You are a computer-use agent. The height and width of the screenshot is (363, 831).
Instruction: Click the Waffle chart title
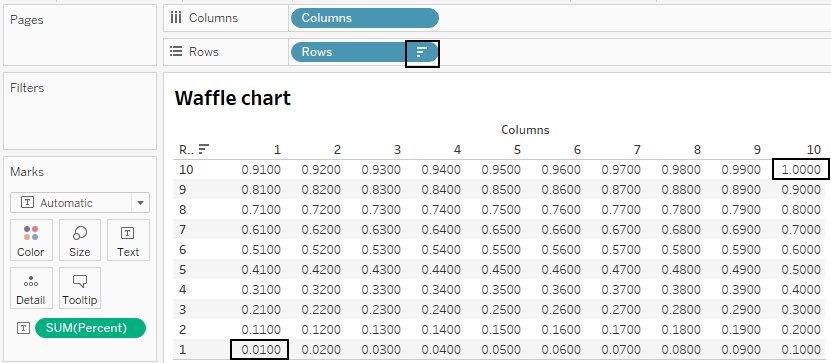point(233,98)
